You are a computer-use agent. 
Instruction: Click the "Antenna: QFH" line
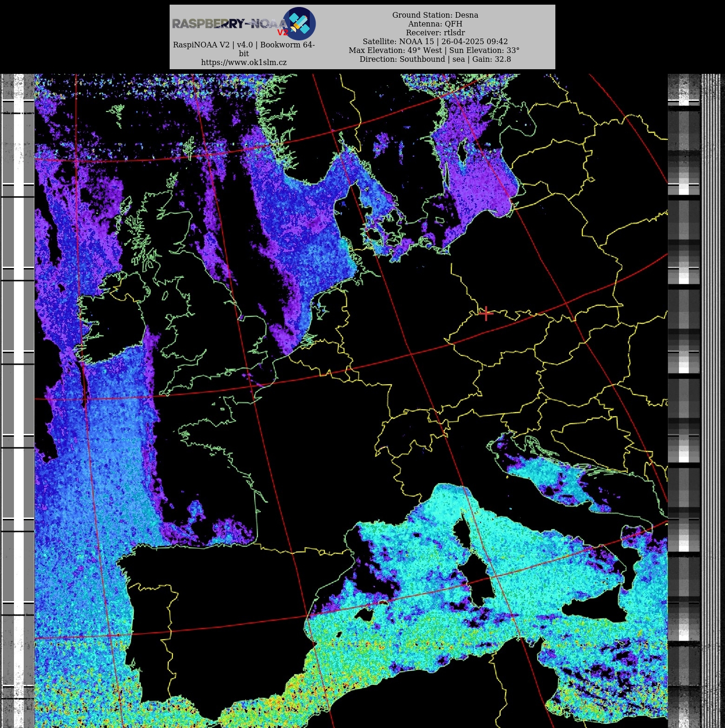tap(435, 24)
